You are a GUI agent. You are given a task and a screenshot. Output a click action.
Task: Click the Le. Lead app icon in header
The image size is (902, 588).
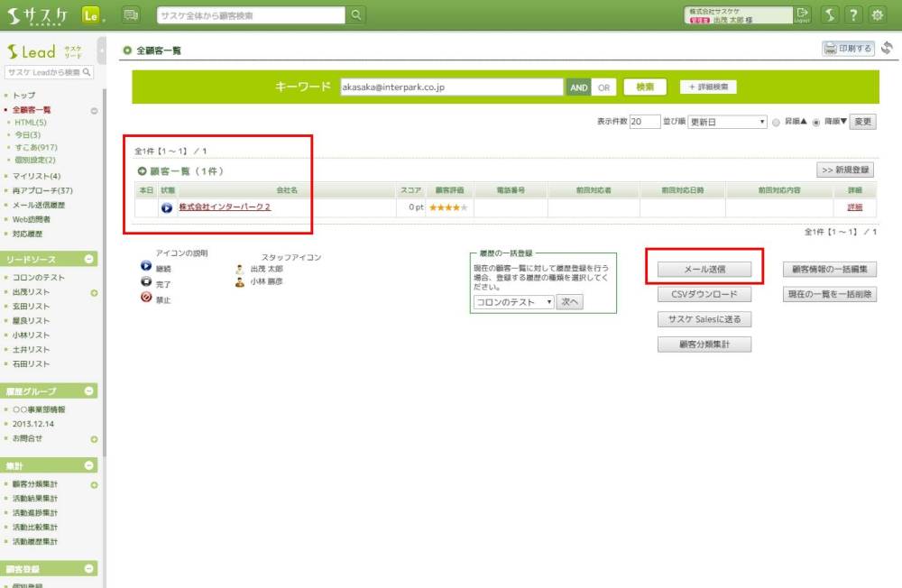pyautogui.click(x=92, y=15)
